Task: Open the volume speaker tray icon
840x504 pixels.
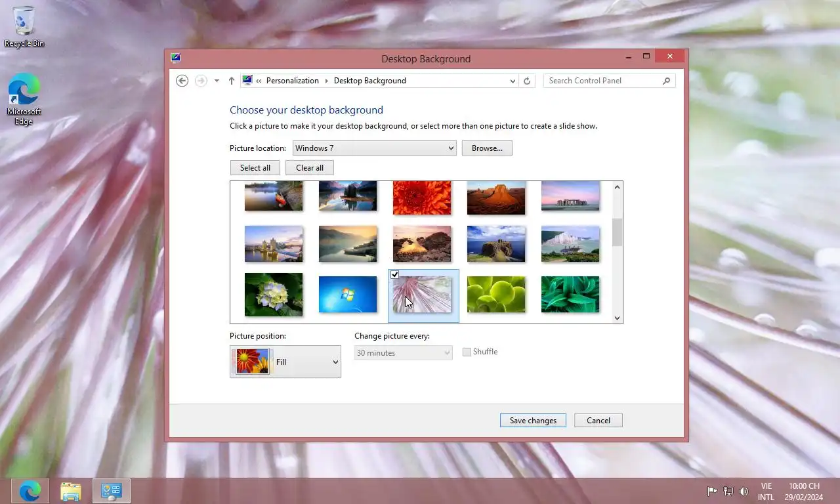Action: [744, 491]
